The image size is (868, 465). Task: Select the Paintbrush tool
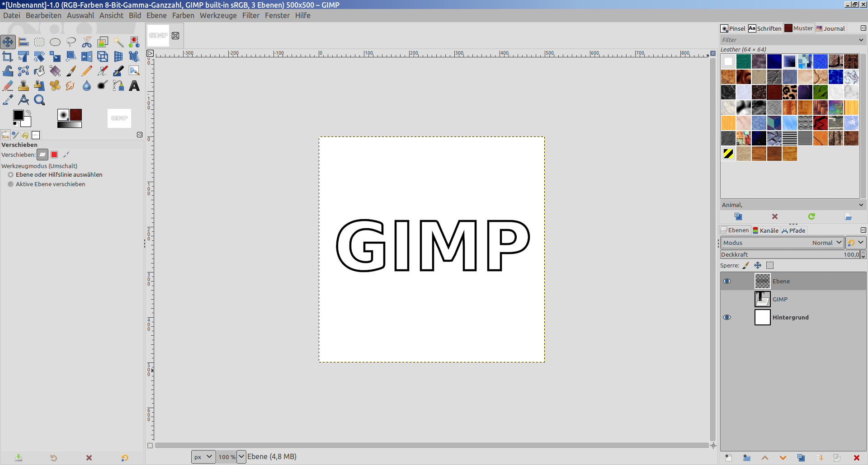point(71,71)
